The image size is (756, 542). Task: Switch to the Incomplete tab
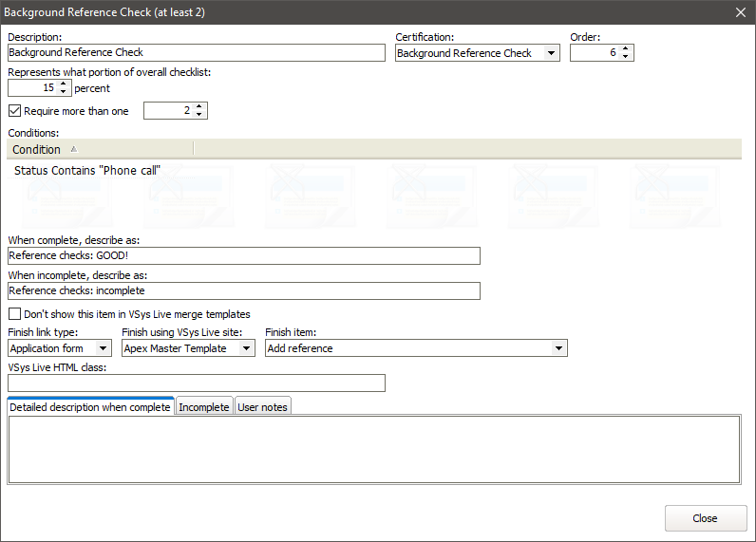(204, 407)
